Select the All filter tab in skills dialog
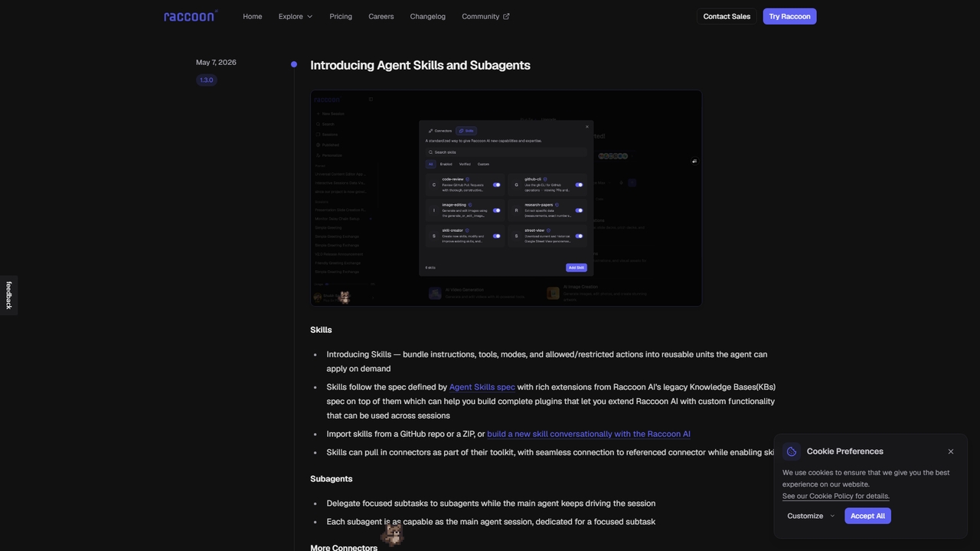 click(x=430, y=164)
